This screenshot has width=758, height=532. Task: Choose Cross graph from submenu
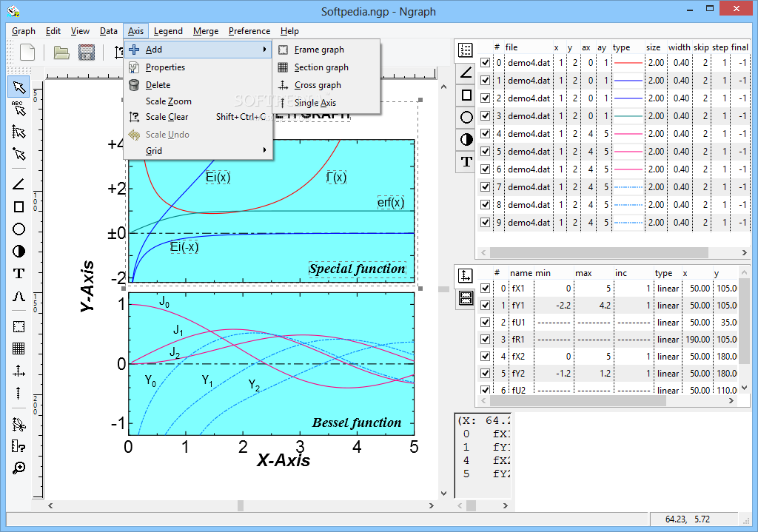pos(326,85)
